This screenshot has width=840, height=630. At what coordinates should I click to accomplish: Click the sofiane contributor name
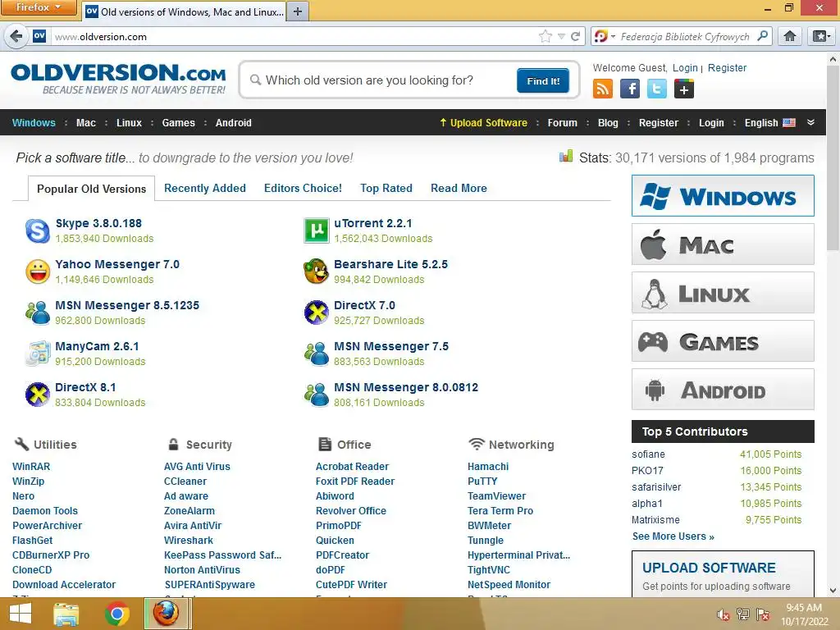coord(648,454)
